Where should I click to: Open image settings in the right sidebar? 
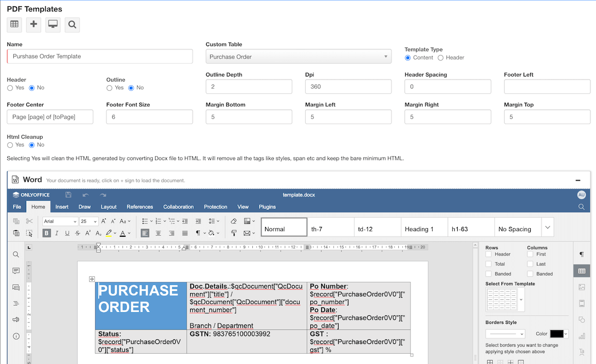coord(582,288)
